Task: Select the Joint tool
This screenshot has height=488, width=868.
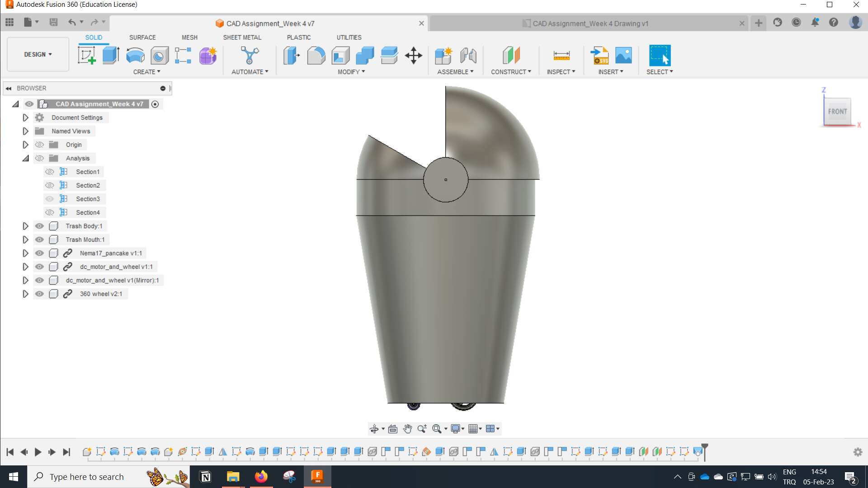Action: [468, 56]
